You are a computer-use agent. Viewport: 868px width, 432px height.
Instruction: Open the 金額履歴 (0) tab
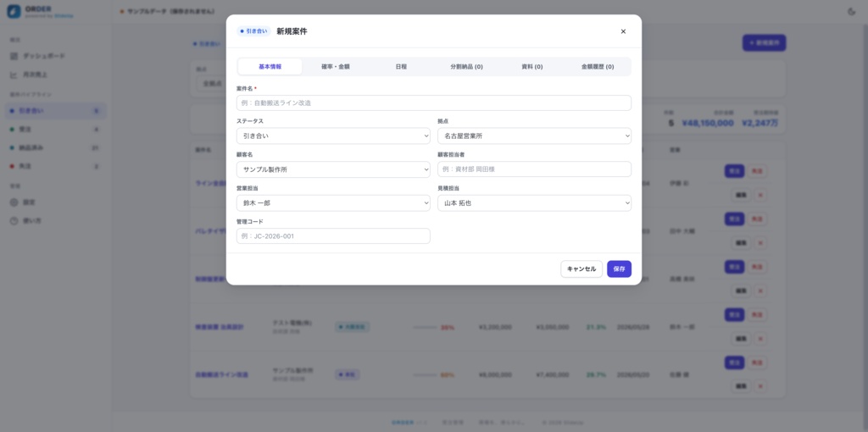pyautogui.click(x=598, y=66)
